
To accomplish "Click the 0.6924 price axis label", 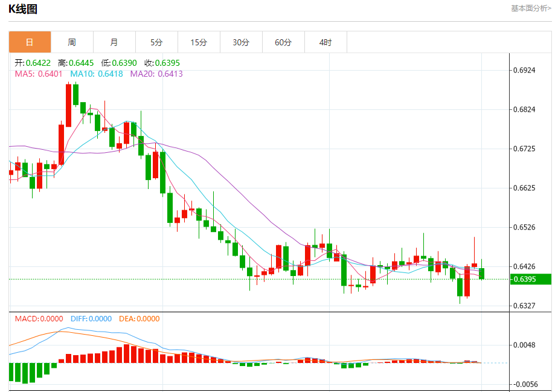I will pyautogui.click(x=524, y=70).
